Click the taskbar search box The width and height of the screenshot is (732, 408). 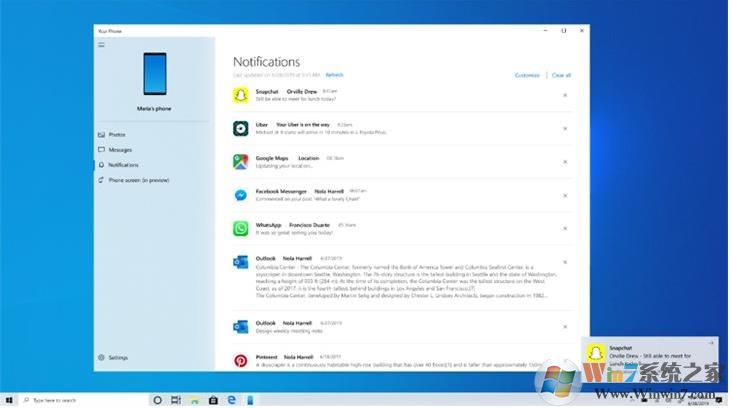point(84,400)
